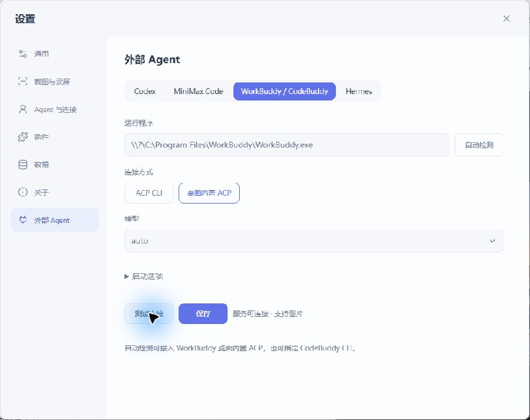530x420 pixels.
Task: Open the 关于 settings section
Action: [55, 192]
